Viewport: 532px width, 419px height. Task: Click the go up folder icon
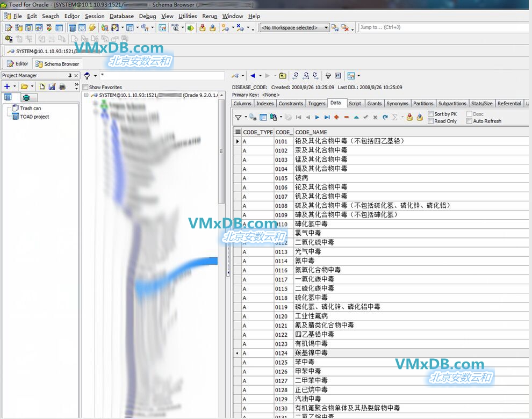coord(283,76)
